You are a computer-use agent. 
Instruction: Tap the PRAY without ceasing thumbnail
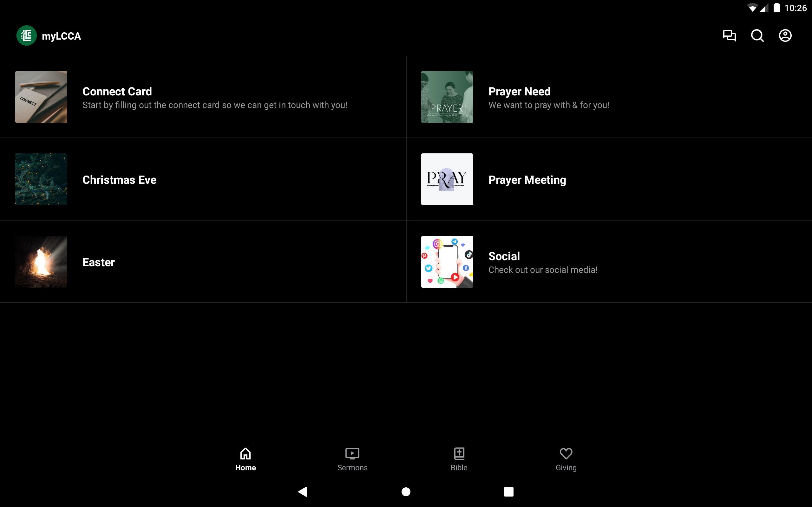447,179
